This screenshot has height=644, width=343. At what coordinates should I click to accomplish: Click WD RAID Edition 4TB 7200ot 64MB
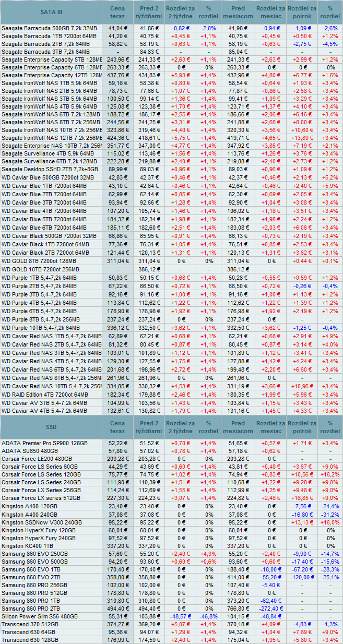tap(46, 395)
